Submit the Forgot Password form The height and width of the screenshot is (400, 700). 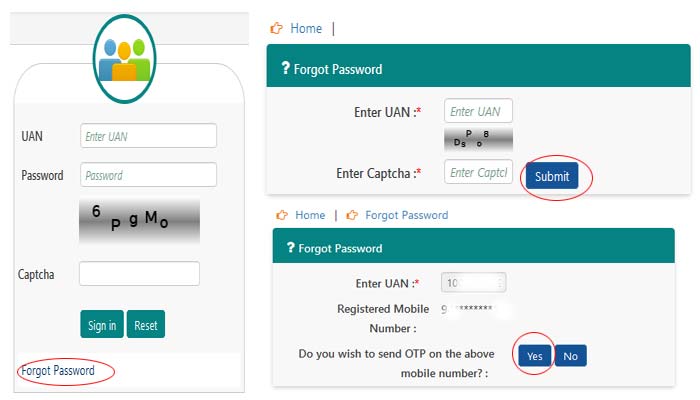[x=552, y=176]
